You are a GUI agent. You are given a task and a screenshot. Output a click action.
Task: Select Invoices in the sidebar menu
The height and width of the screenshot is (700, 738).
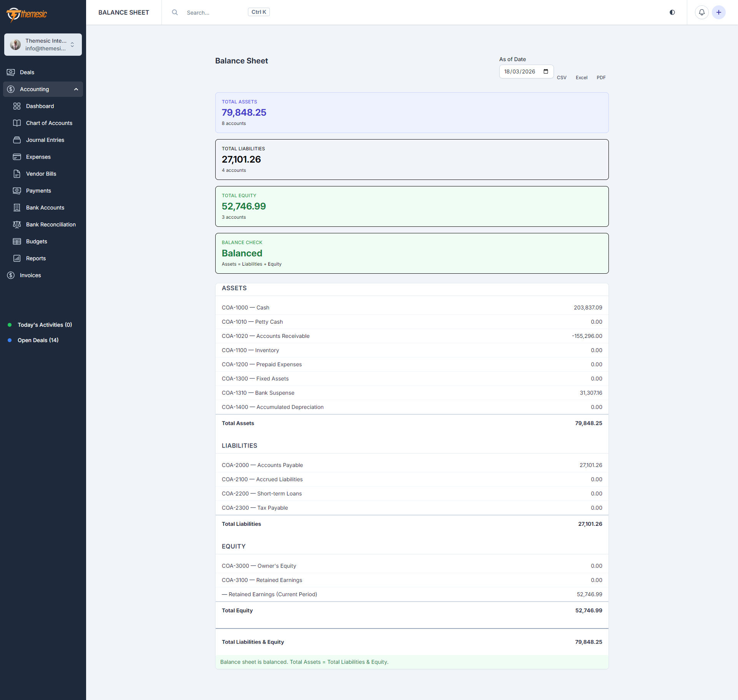[30, 275]
